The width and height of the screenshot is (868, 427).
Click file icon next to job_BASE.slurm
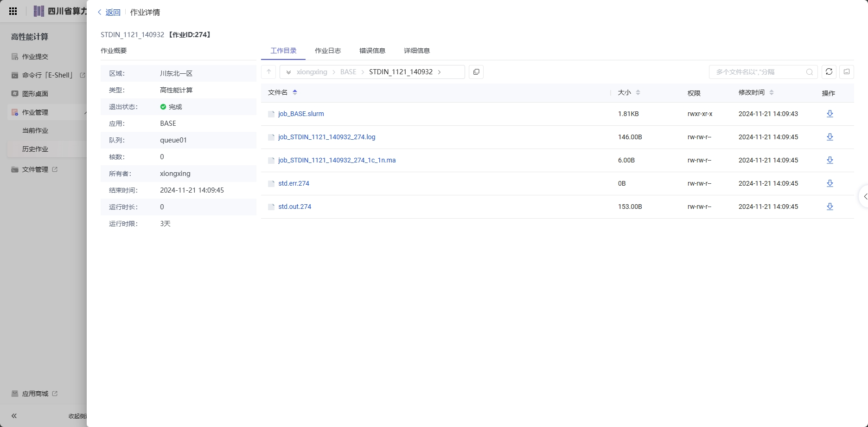pyautogui.click(x=271, y=114)
